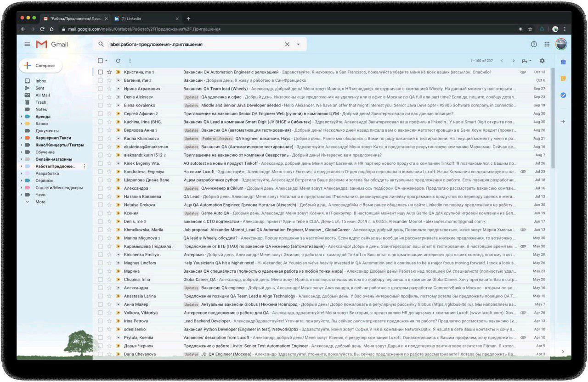Open the Inbox folder
The image size is (588, 382).
tap(41, 81)
